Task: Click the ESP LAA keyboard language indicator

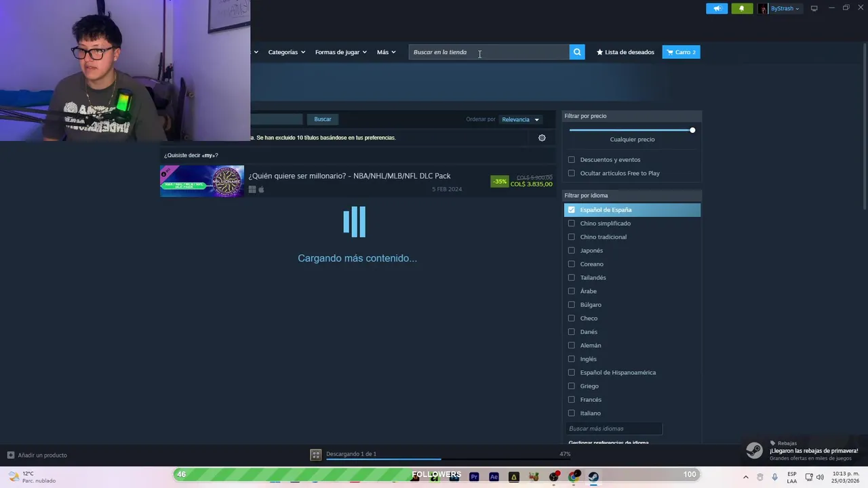Action: tap(792, 477)
